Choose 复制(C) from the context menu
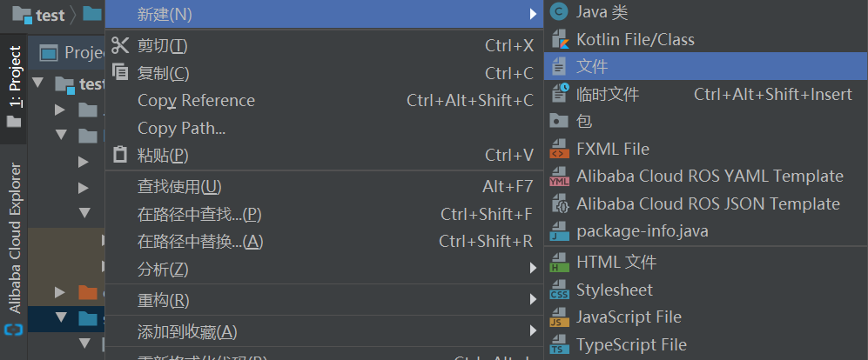 325,73
